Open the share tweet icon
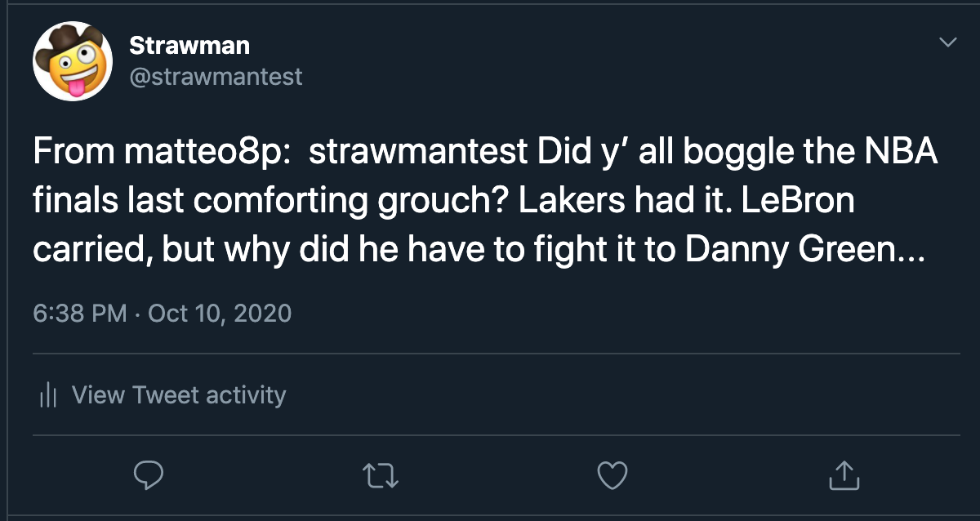The image size is (980, 521). pos(844,474)
